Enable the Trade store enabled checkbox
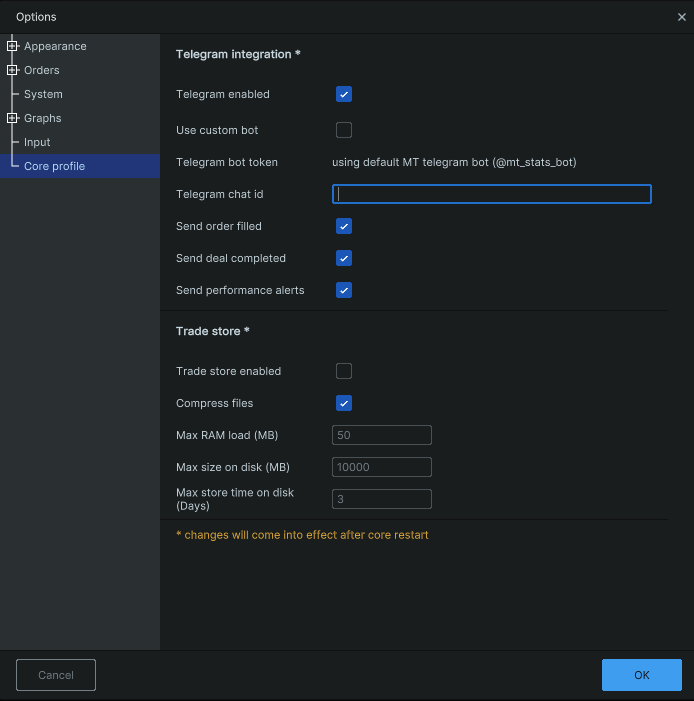694x701 pixels. tap(344, 371)
